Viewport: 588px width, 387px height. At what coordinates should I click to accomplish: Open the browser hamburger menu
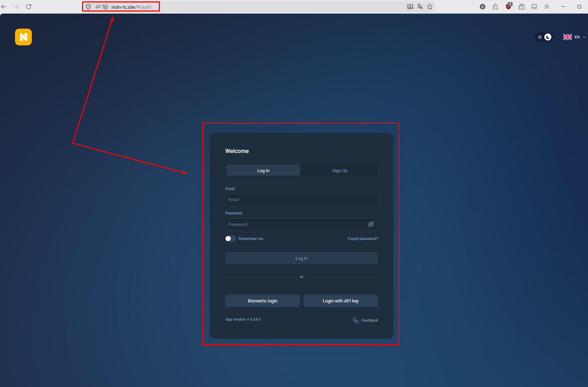click(547, 7)
